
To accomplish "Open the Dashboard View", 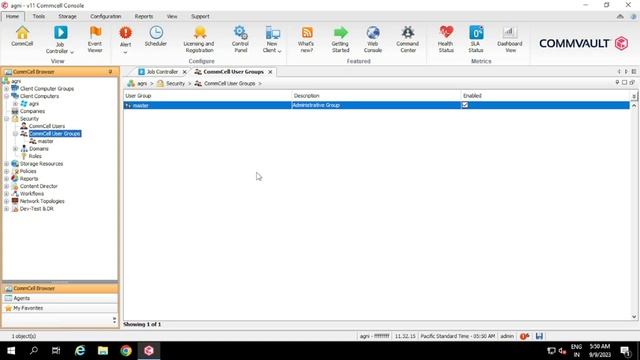I will coord(509,40).
